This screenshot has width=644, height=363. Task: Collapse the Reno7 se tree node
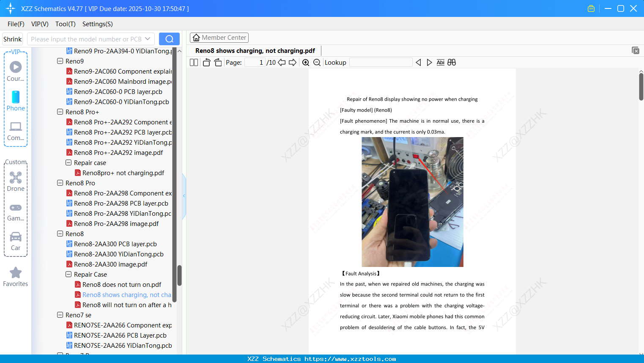click(x=60, y=315)
